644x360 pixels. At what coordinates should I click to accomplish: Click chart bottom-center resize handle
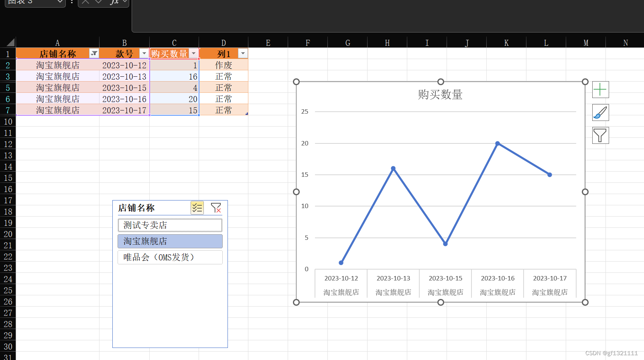[441, 302]
